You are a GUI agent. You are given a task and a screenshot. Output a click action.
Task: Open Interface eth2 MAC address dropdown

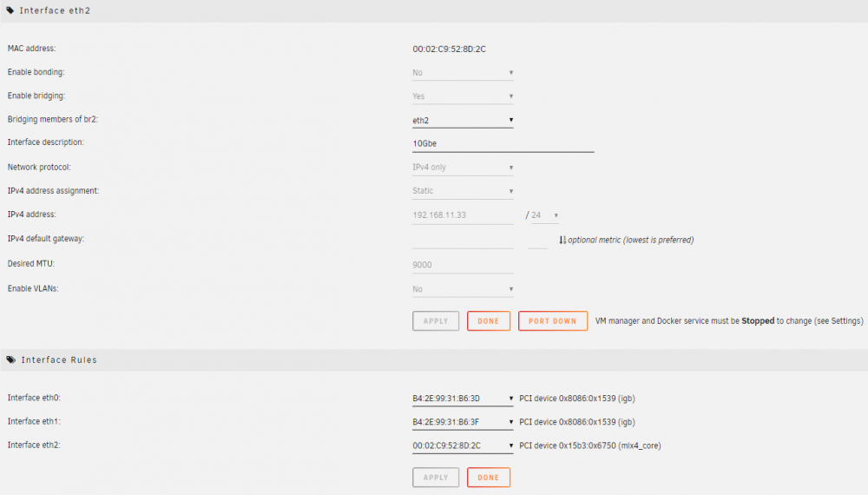pyautogui.click(x=463, y=445)
